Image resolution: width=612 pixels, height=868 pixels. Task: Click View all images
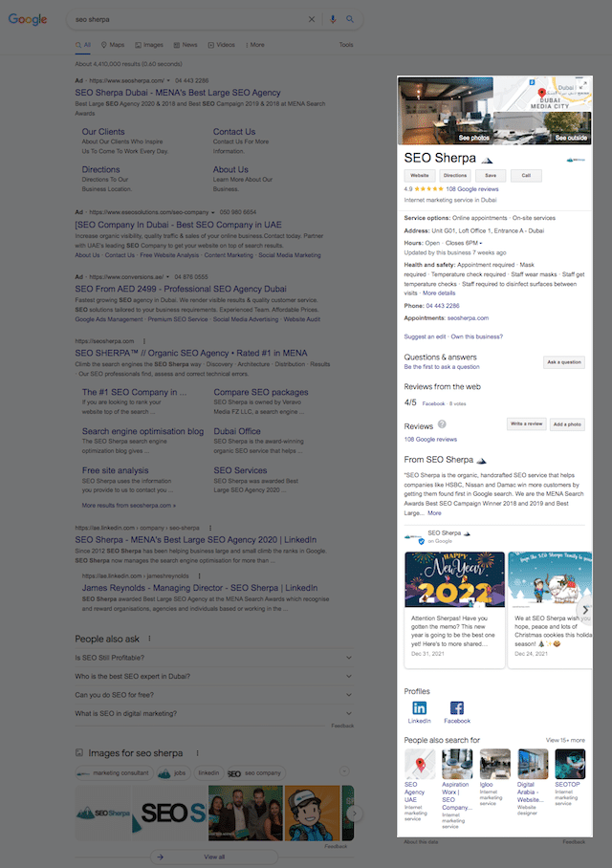coord(214,857)
